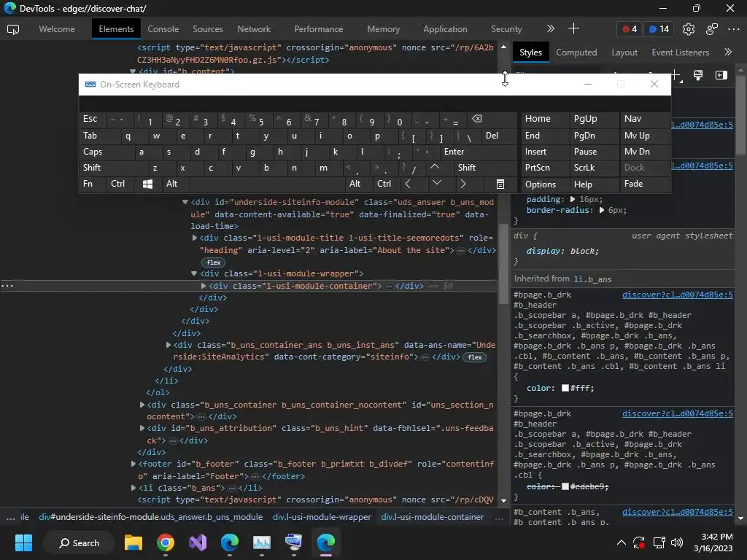Viewport: 747px width, 560px height.
Task: Click the feedback/profile icon in DevTools toolbar
Action: [712, 29]
